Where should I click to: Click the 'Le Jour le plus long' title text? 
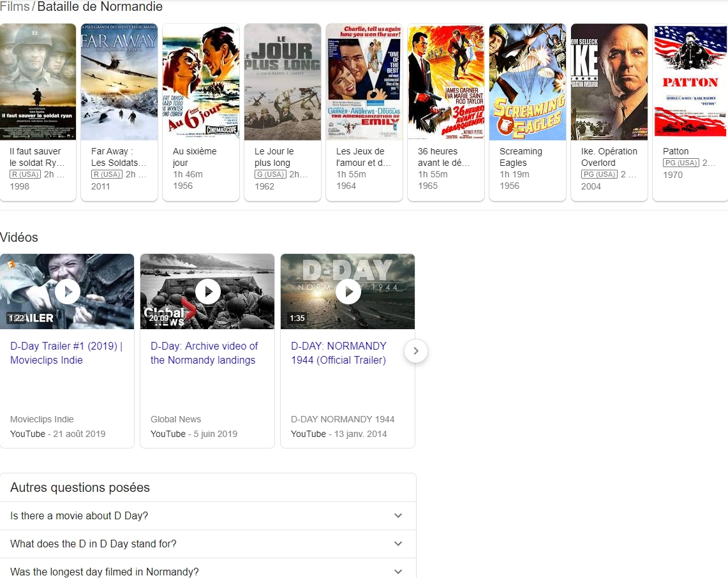pos(274,157)
